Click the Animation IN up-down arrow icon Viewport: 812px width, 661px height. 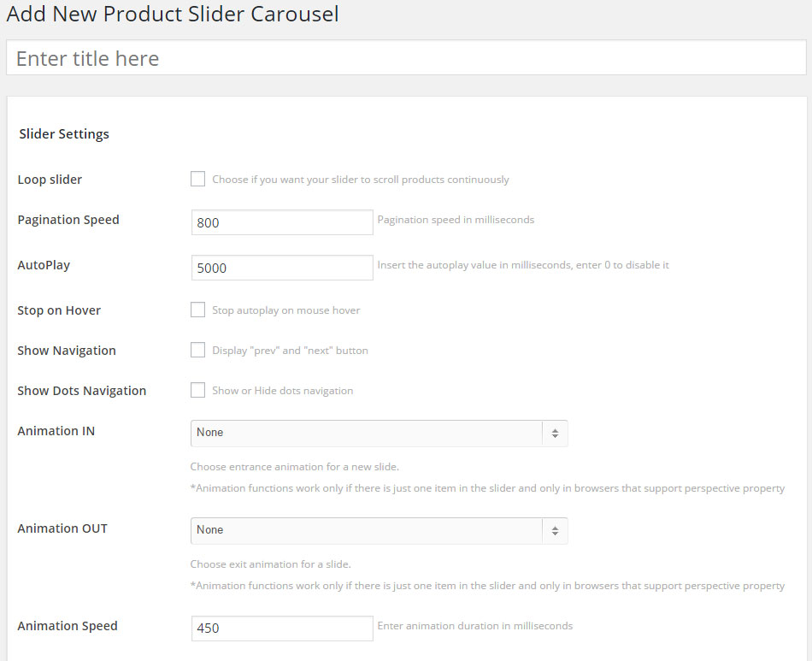click(555, 434)
